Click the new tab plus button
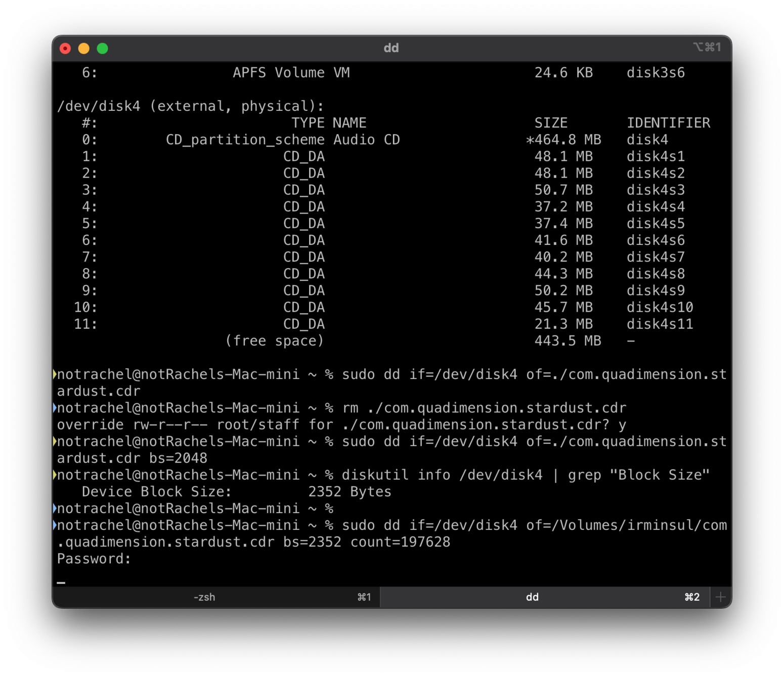The image size is (784, 677). coord(720,597)
